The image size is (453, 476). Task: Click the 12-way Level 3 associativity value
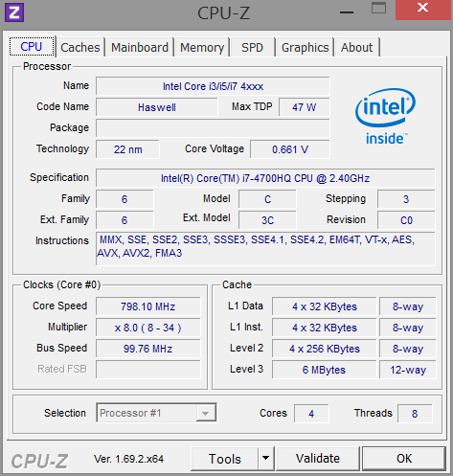pyautogui.click(x=408, y=370)
